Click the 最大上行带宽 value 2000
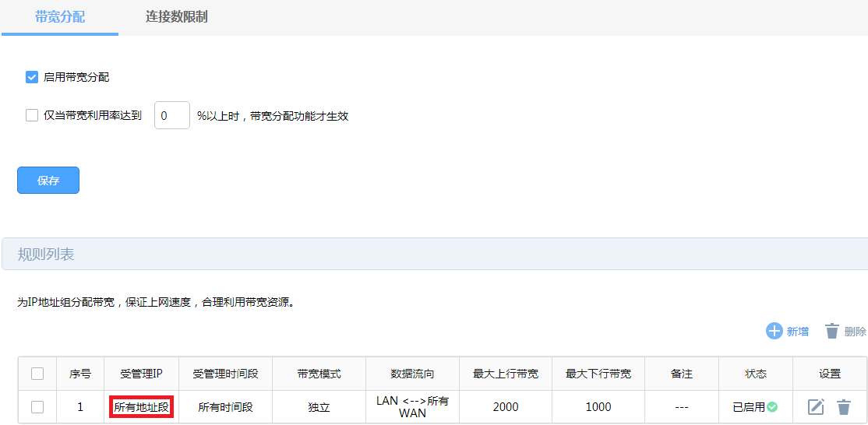868x425 pixels. click(x=506, y=406)
